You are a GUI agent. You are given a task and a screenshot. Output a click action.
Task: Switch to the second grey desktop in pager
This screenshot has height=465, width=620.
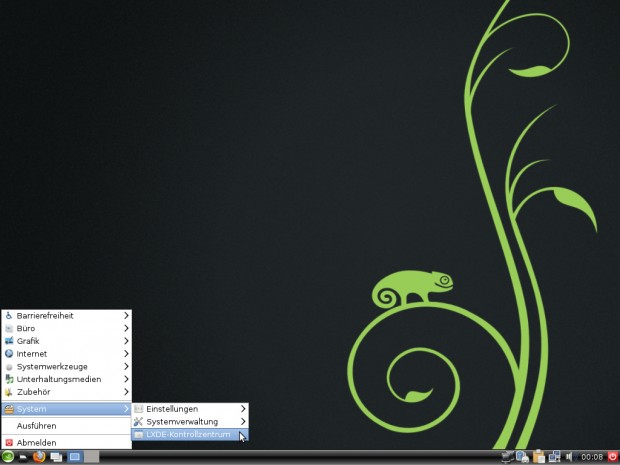click(91, 457)
